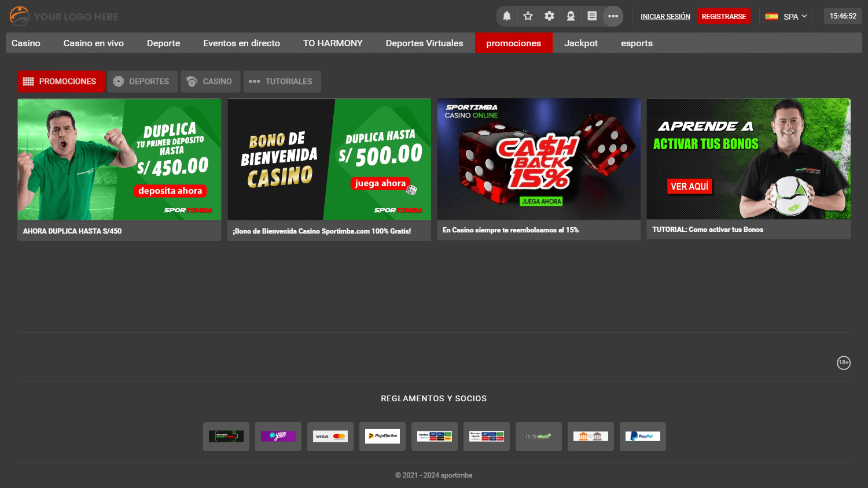Go to Casino en vivo
The image size is (868, 488).
(94, 43)
